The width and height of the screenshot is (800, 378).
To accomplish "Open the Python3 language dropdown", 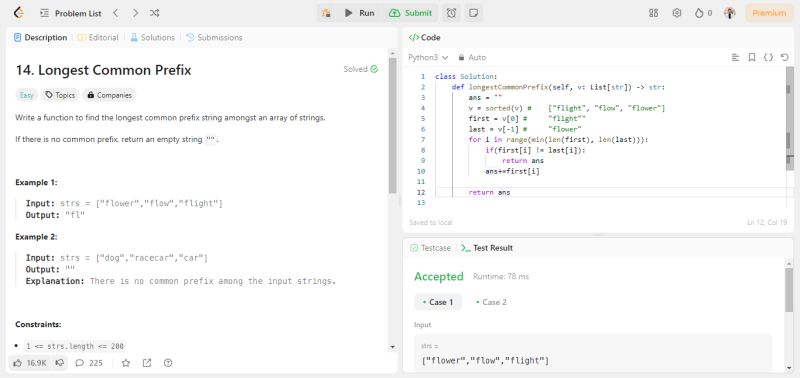I will click(428, 57).
